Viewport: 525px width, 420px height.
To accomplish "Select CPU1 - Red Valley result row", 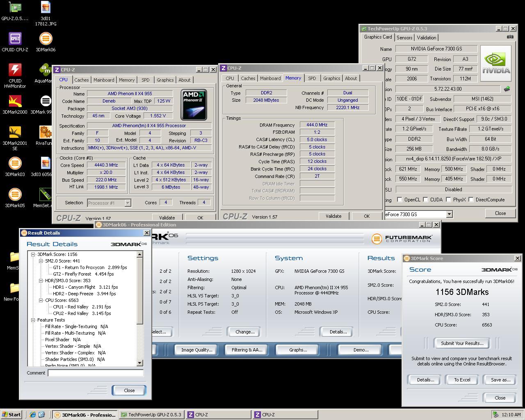I will pyautogui.click(x=82, y=307).
